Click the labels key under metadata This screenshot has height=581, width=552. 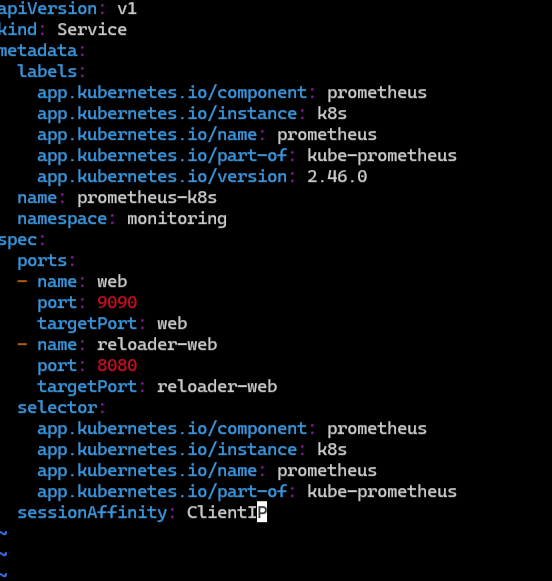tap(47, 71)
